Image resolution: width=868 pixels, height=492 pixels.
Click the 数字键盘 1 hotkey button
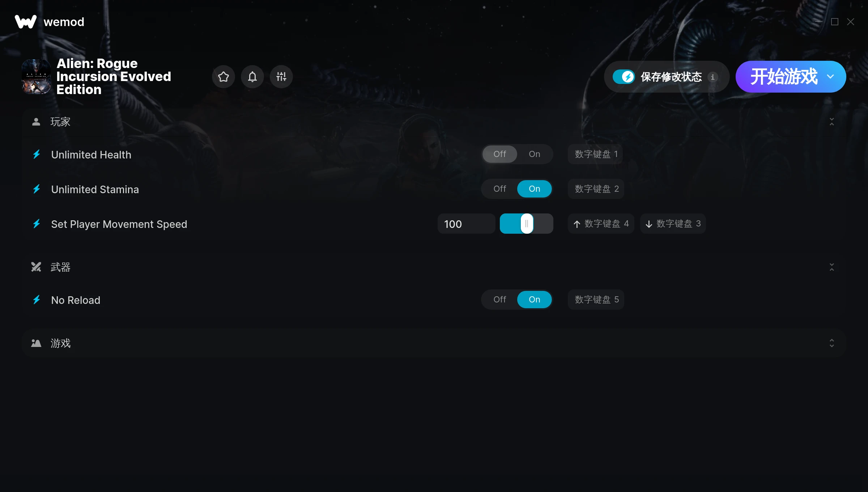click(x=595, y=154)
